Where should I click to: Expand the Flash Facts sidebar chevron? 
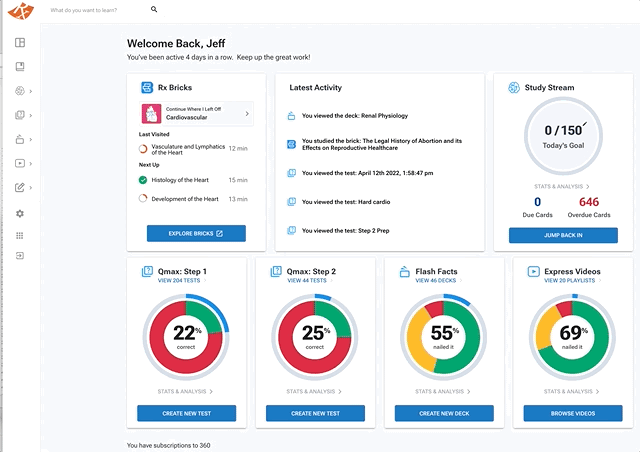click(x=31, y=140)
